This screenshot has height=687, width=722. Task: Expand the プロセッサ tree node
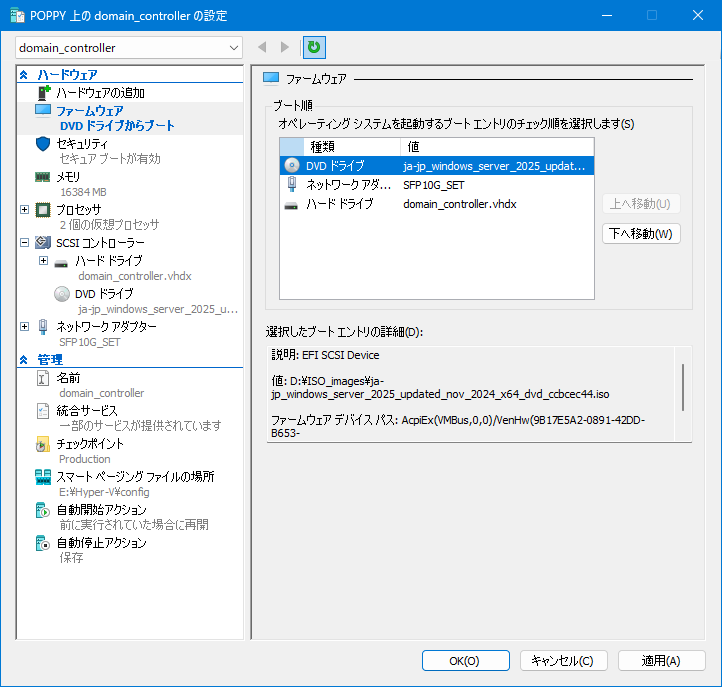pos(25,210)
